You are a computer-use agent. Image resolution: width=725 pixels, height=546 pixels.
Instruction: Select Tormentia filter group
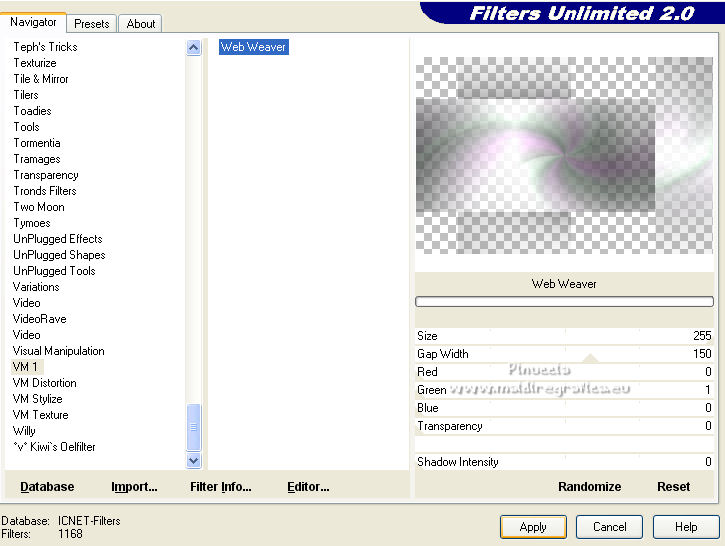pyautogui.click(x=37, y=143)
